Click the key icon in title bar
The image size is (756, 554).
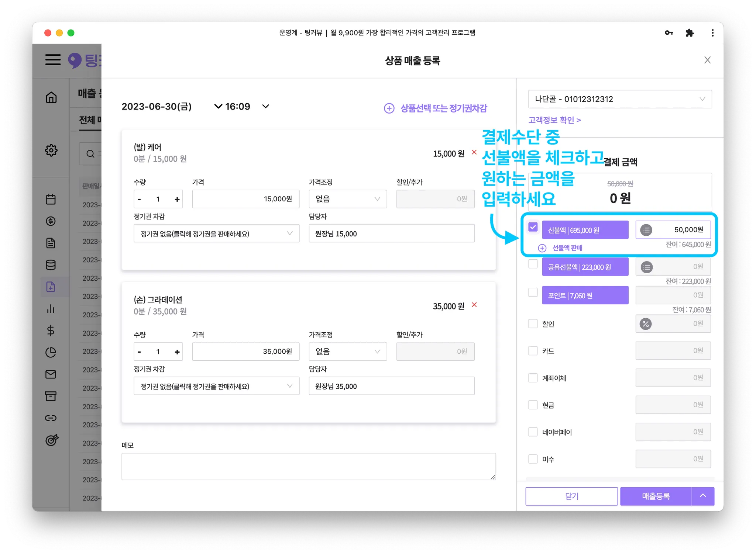click(669, 33)
